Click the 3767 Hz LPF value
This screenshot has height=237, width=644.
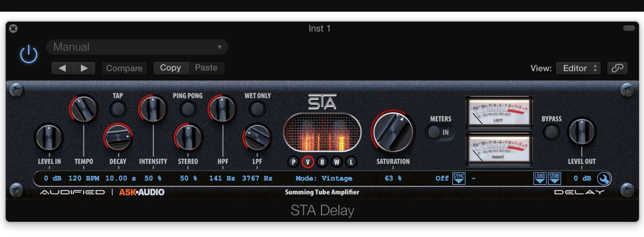(257, 178)
